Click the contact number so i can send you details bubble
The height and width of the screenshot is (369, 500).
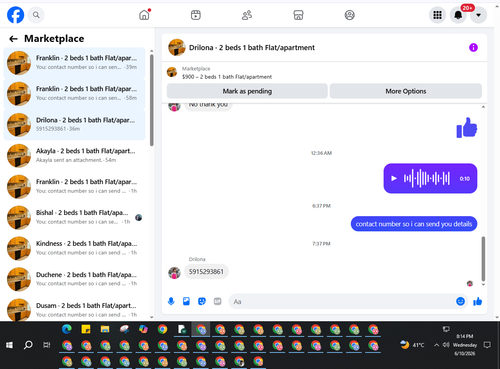414,224
